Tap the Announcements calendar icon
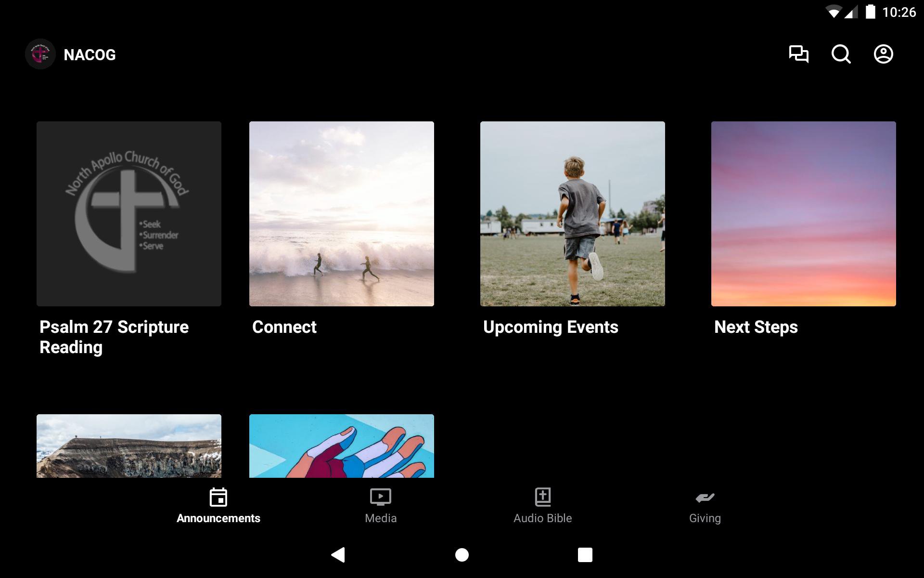Viewport: 924px width, 578px height. [x=218, y=497]
